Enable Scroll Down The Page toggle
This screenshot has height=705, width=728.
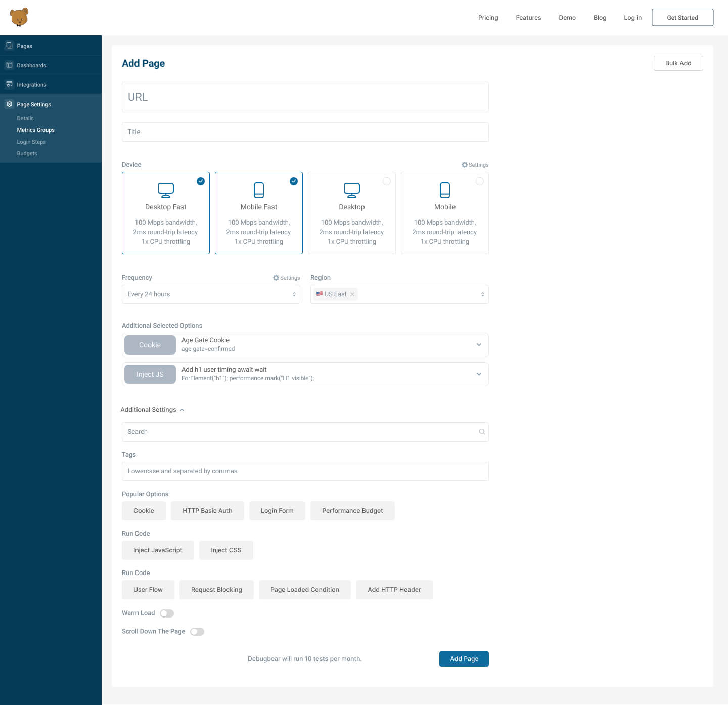197,632
